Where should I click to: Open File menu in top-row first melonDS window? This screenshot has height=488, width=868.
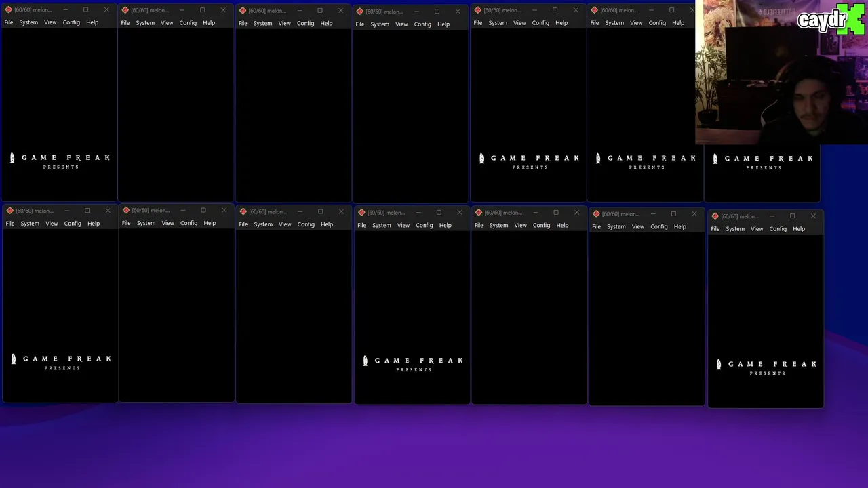(x=9, y=22)
